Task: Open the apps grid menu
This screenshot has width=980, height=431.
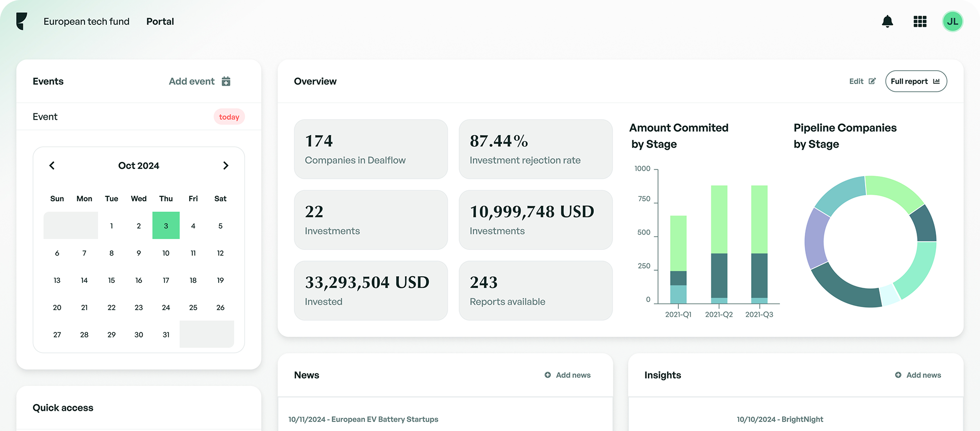Action: (x=920, y=21)
